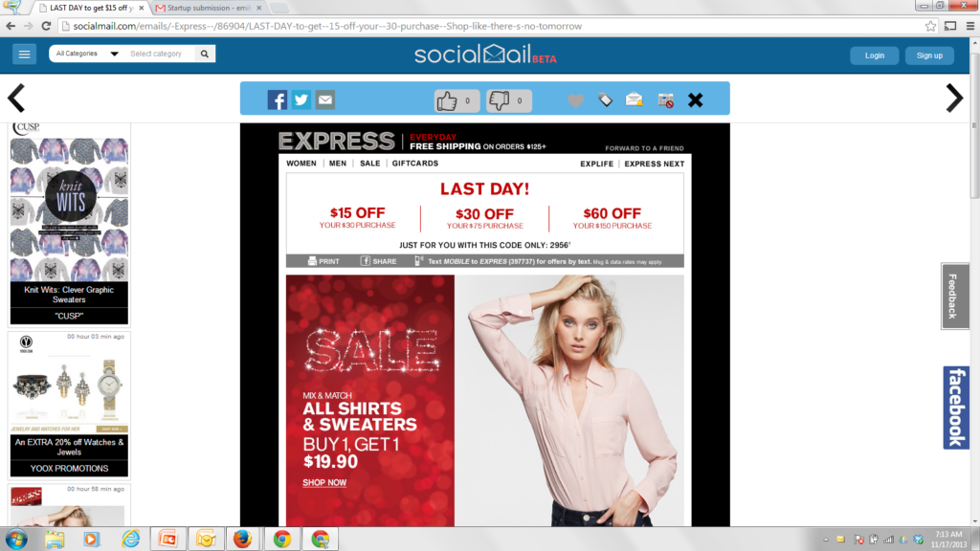The width and height of the screenshot is (980, 551).
Task: Toggle thumbs up like button
Action: [457, 100]
